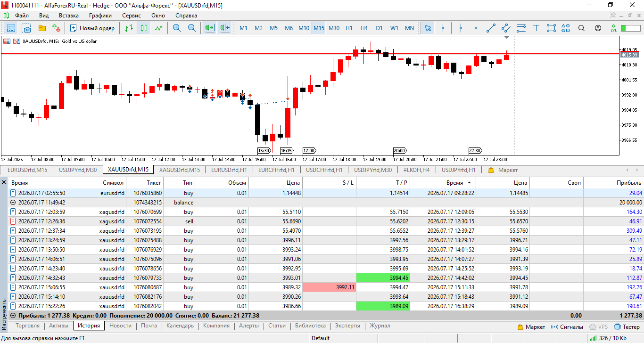
Task: Open the Маркет link in bottom bar
Action: pos(531,327)
